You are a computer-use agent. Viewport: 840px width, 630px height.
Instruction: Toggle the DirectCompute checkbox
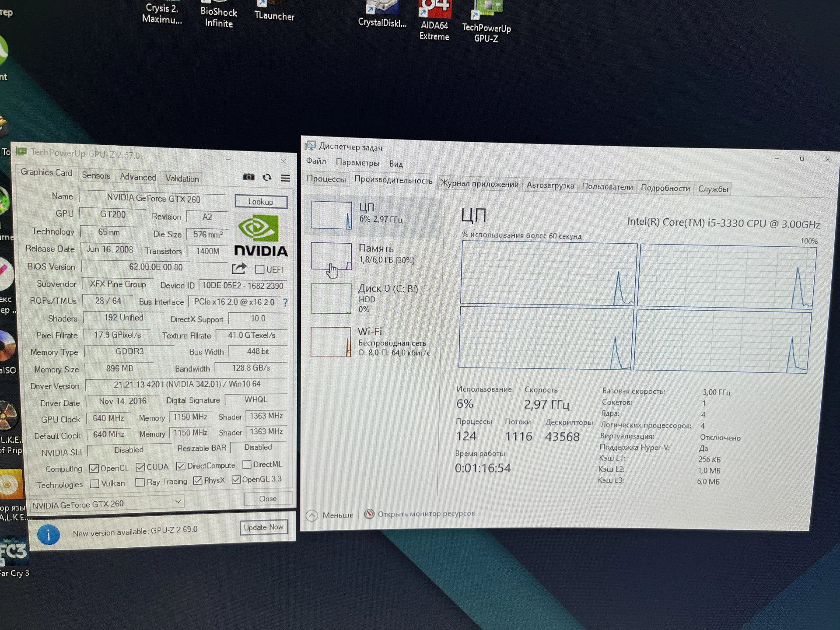[181, 466]
